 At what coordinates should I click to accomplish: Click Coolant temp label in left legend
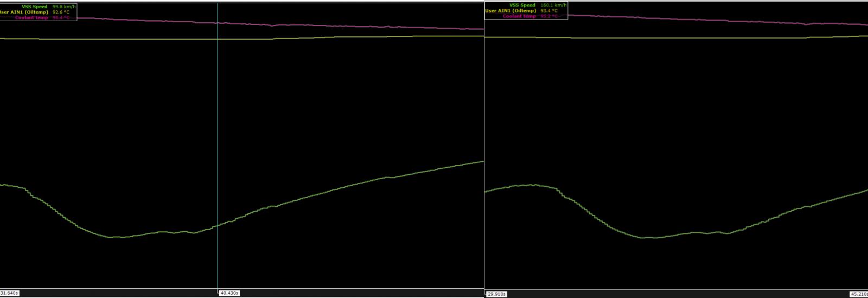pos(31,17)
